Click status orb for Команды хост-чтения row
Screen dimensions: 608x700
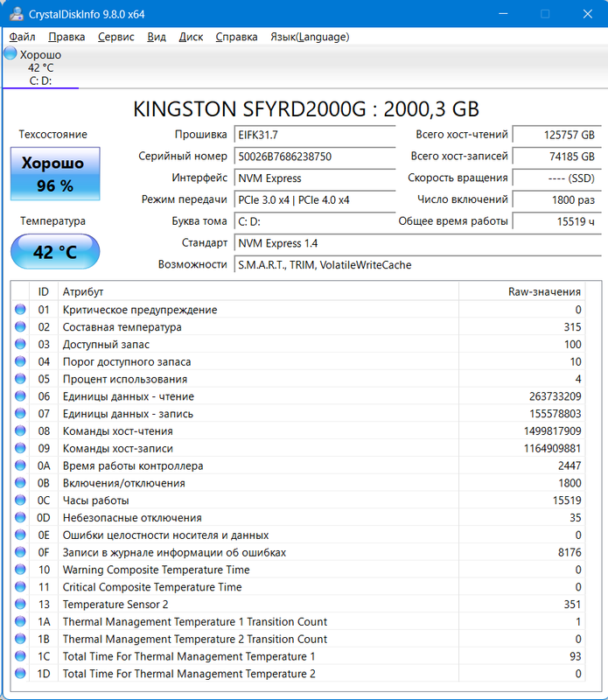point(20,430)
